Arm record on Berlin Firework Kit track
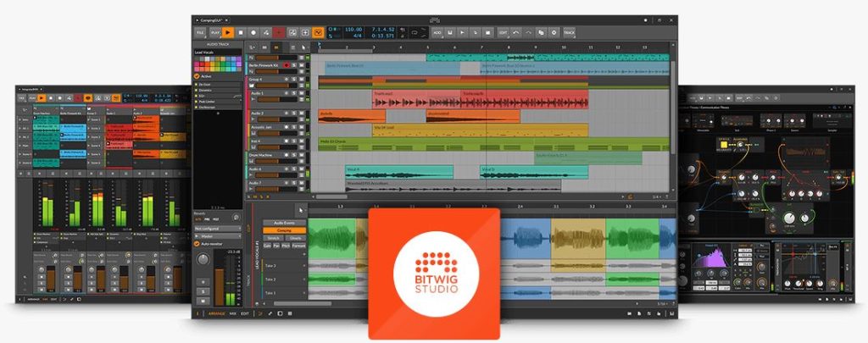This screenshot has height=343, width=868. (287, 65)
